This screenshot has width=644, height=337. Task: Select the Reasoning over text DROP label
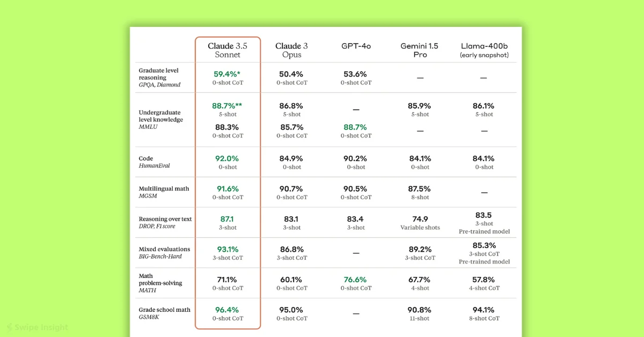165,223
